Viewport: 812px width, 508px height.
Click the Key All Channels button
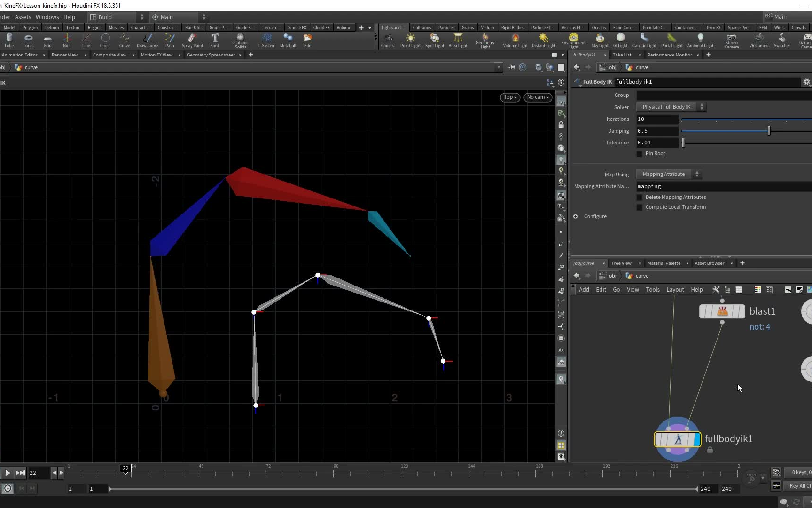(800, 486)
